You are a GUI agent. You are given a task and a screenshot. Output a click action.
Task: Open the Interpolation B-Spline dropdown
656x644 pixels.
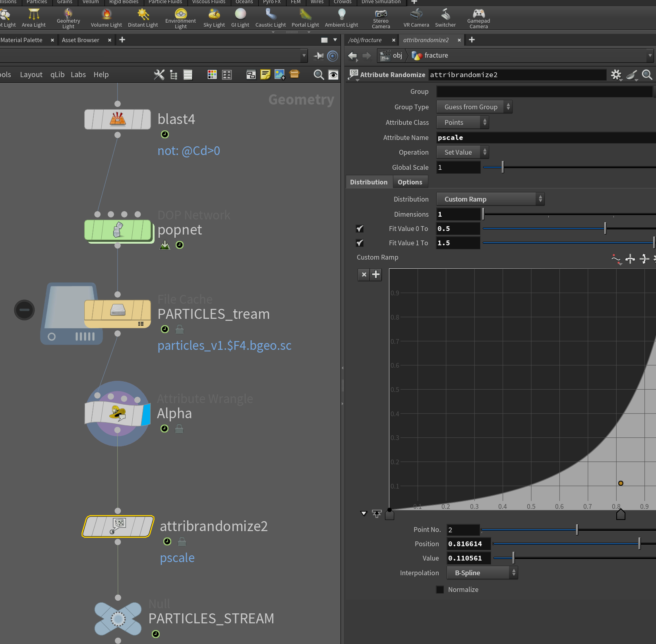(x=482, y=573)
